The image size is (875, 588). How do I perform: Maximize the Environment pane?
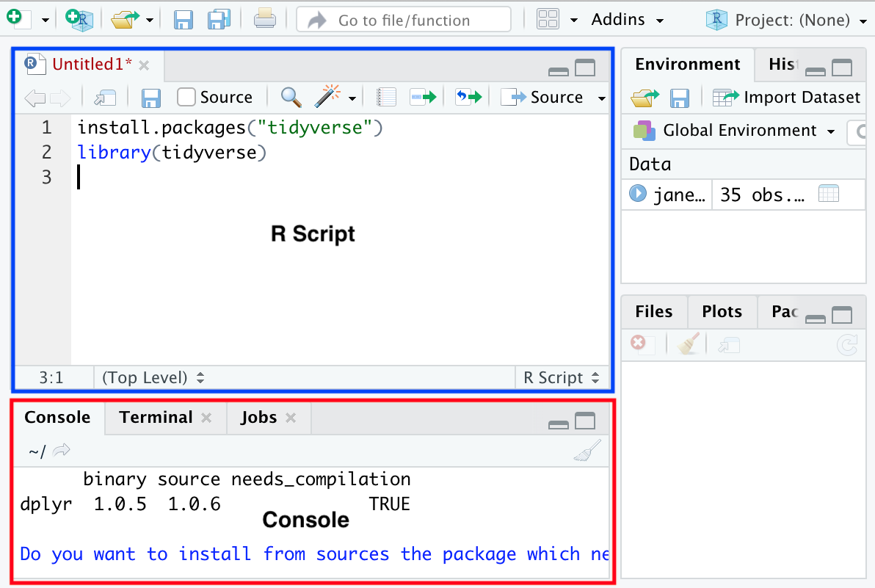pyautogui.click(x=841, y=68)
